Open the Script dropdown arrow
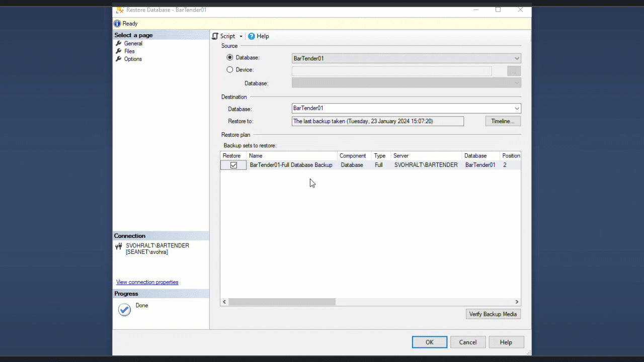The image size is (644, 362). coord(240,36)
